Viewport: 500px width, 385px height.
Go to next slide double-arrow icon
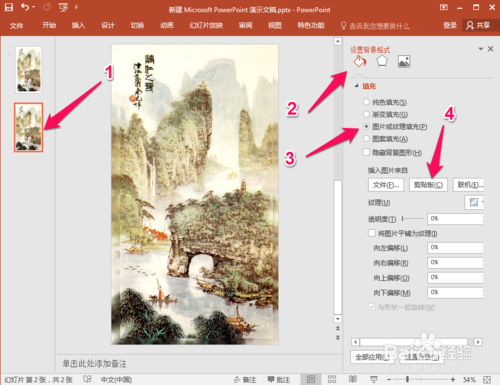[x=338, y=338]
